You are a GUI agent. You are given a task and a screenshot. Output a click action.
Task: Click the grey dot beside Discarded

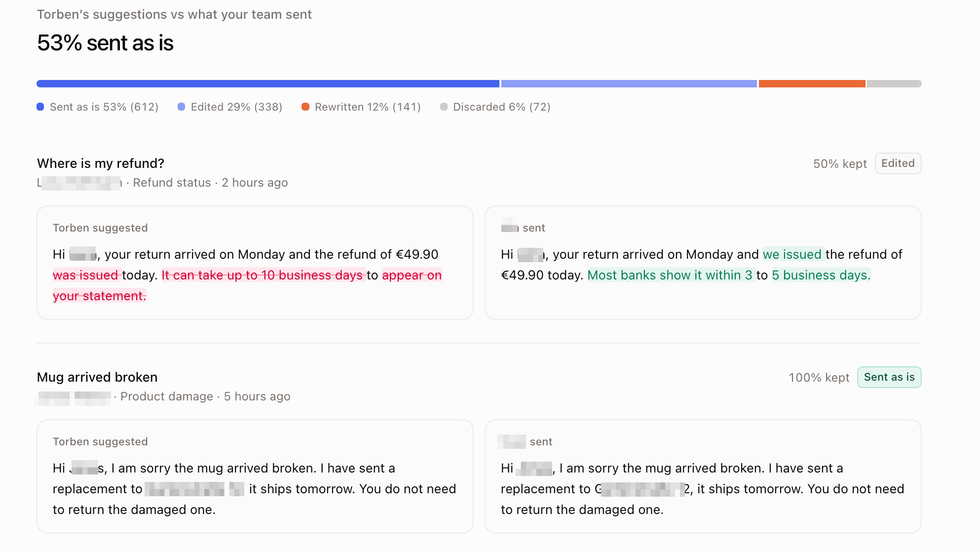pos(444,107)
